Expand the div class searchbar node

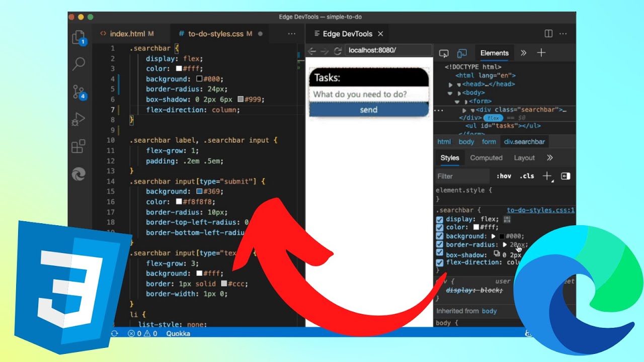(x=465, y=110)
